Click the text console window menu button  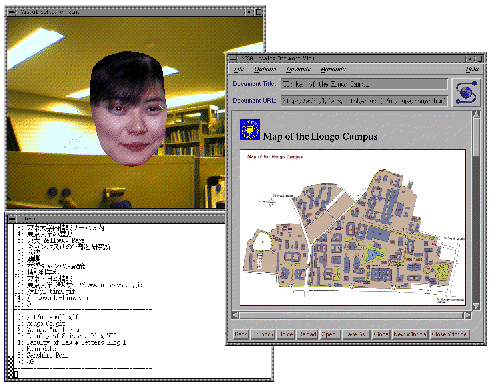coord(12,219)
